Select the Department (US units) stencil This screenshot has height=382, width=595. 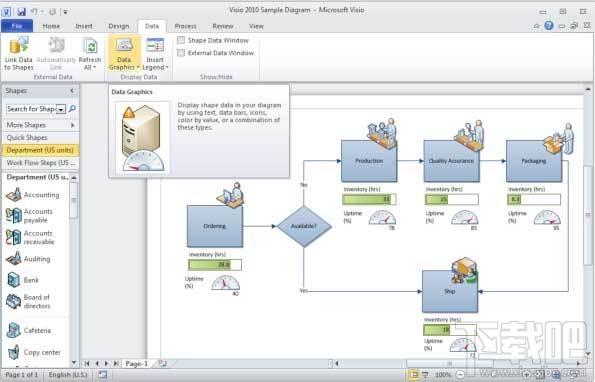coord(40,150)
